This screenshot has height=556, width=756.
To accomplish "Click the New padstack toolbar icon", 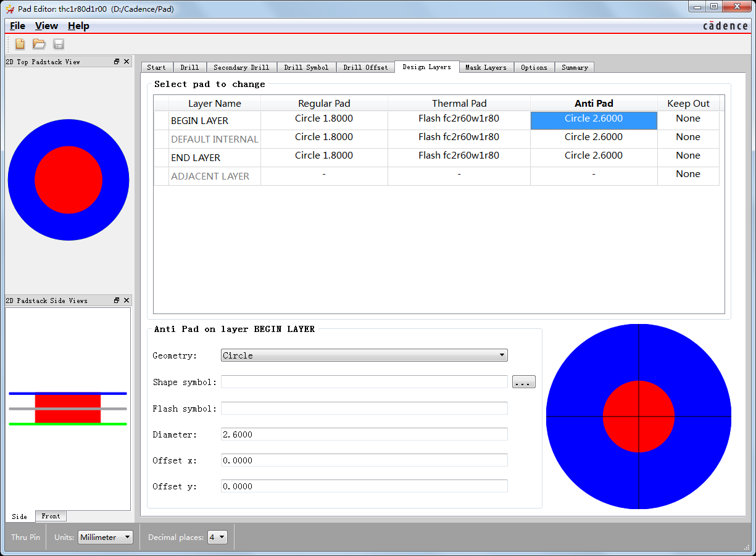I will coord(20,44).
